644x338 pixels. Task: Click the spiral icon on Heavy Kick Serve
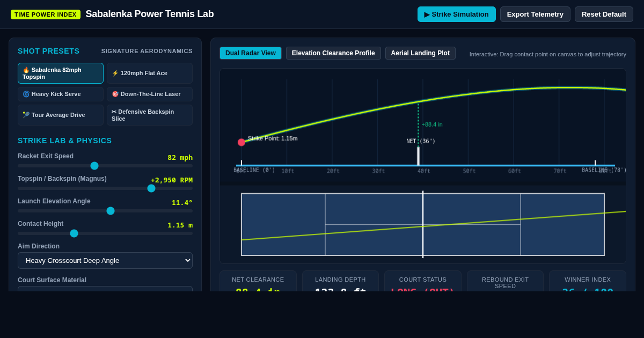click(x=26, y=94)
